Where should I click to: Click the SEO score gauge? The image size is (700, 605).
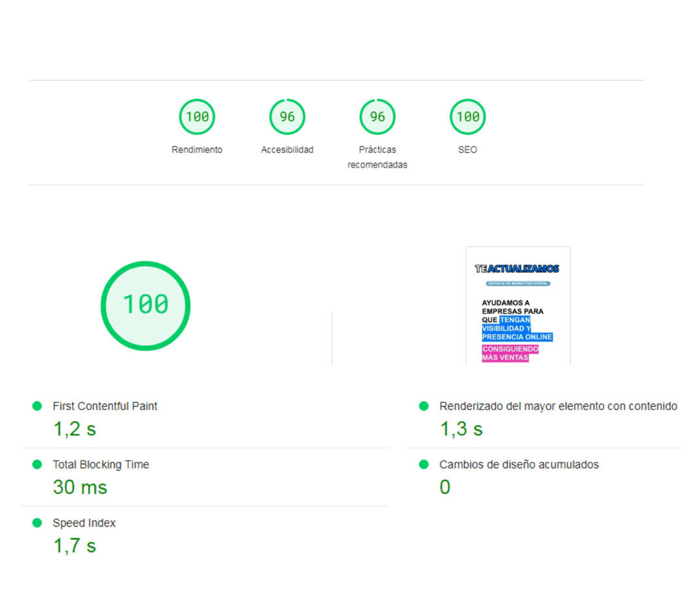click(467, 117)
